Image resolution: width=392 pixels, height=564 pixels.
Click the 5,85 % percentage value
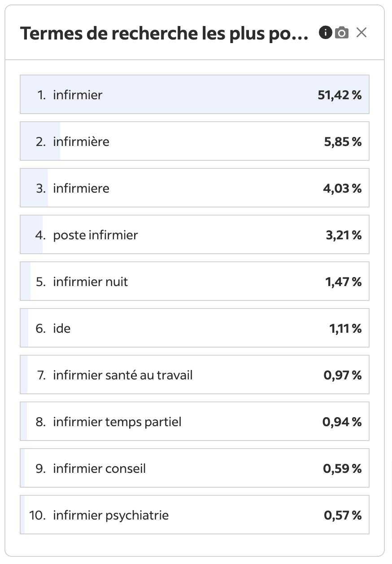pos(343,141)
